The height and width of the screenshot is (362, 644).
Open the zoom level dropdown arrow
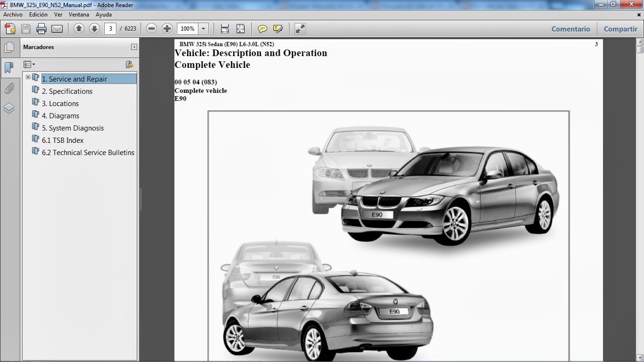(x=204, y=29)
